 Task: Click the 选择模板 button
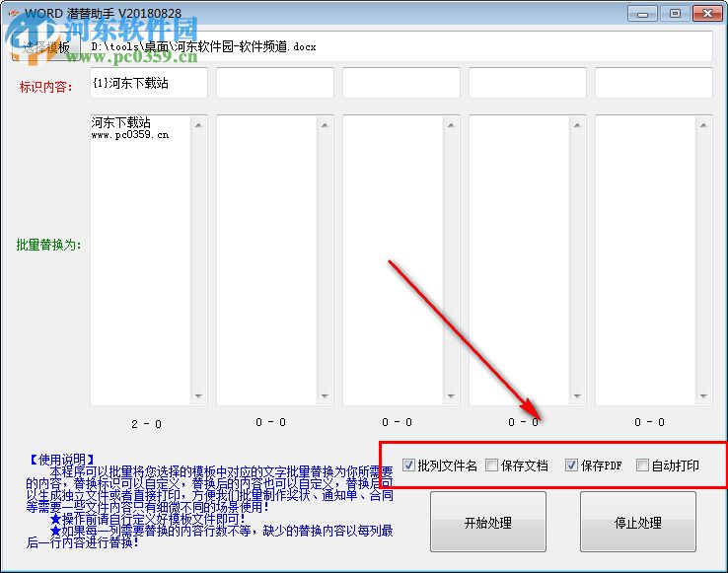point(46,47)
